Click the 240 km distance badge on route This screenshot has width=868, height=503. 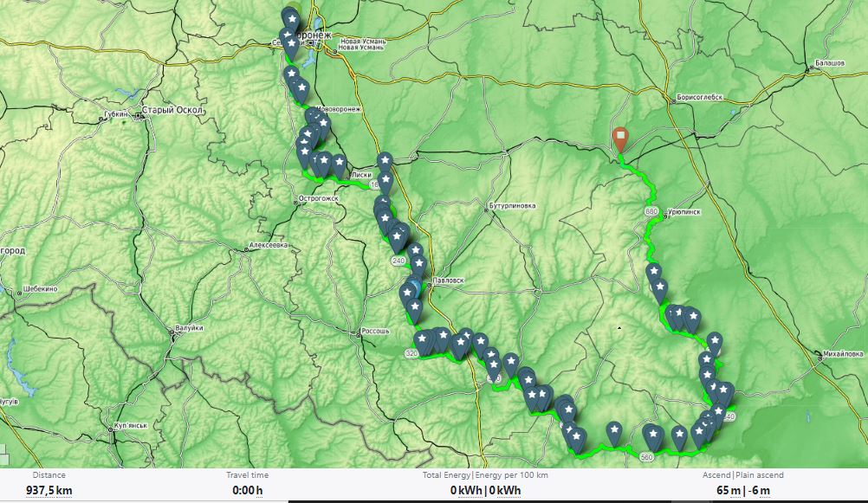point(398,261)
